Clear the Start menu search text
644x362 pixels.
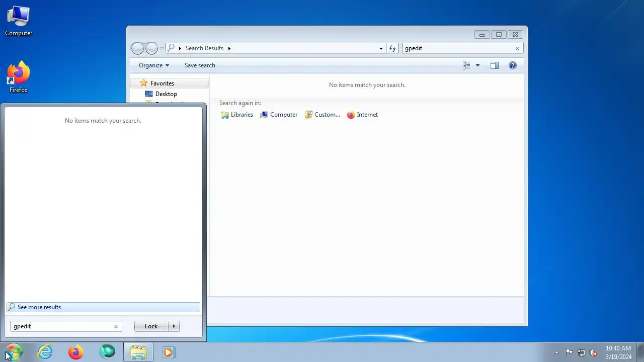[x=116, y=326]
